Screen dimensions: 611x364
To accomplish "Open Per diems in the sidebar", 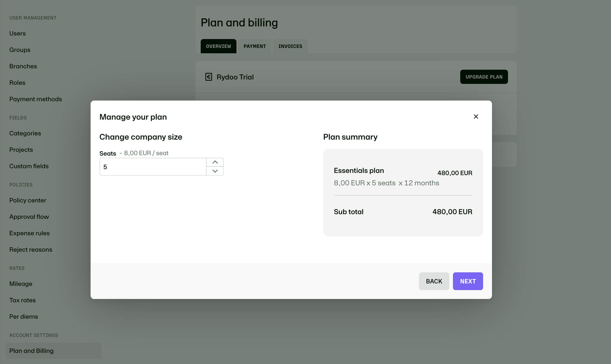I will pos(24,317).
